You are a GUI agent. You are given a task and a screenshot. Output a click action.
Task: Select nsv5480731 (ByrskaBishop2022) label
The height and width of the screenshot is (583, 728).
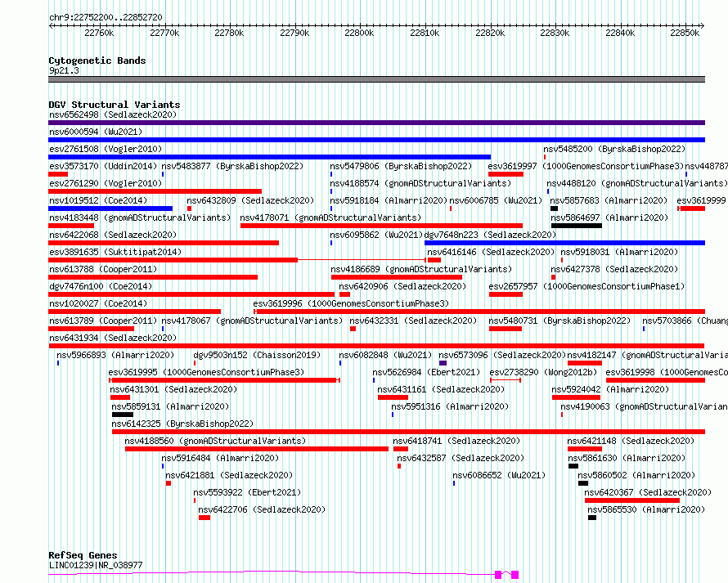tap(560, 321)
